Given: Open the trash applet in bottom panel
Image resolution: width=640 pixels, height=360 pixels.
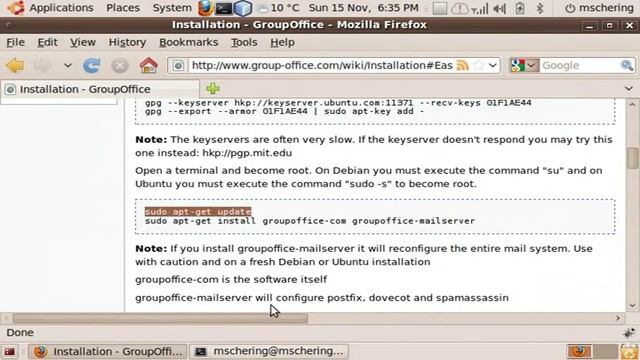Looking at the screenshot, I should [x=629, y=351].
